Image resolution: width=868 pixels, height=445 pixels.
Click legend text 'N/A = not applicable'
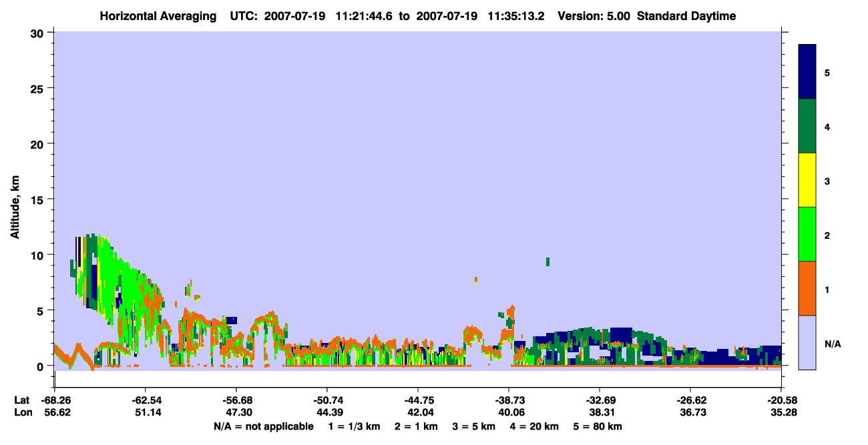point(263,426)
